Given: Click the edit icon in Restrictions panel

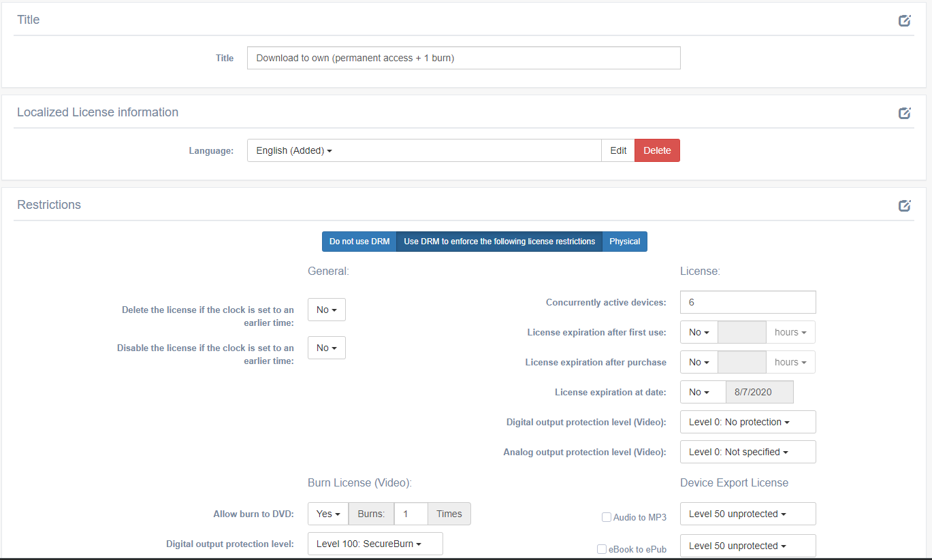Looking at the screenshot, I should point(904,205).
